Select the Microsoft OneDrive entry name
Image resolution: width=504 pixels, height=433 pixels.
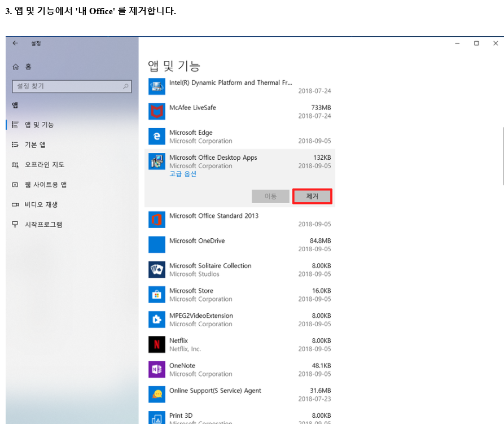(x=197, y=240)
